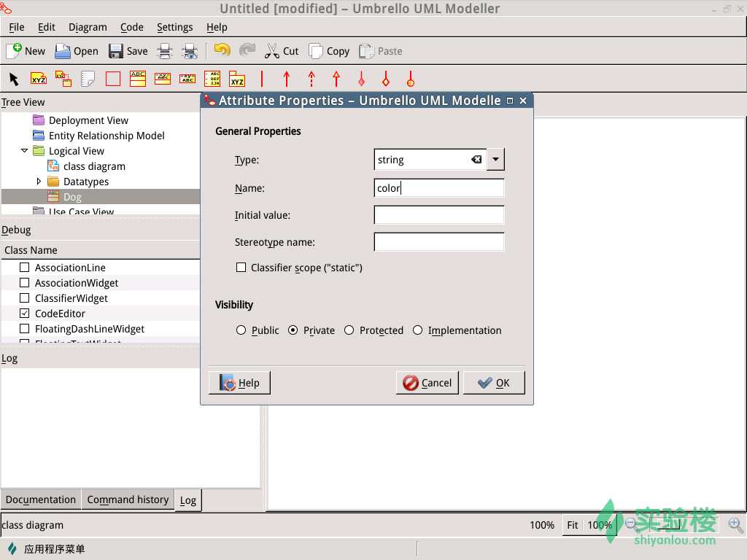Uncheck the CodeEditor debug class
The image size is (747, 560).
click(x=24, y=314)
